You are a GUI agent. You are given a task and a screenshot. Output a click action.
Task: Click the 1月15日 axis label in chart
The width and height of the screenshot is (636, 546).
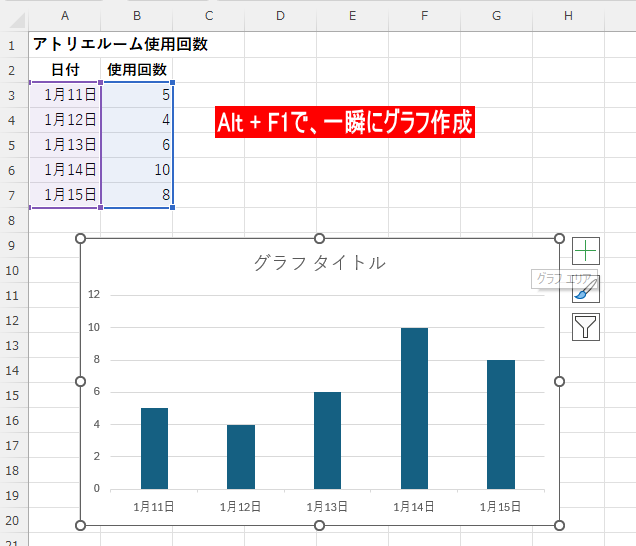coord(501,507)
